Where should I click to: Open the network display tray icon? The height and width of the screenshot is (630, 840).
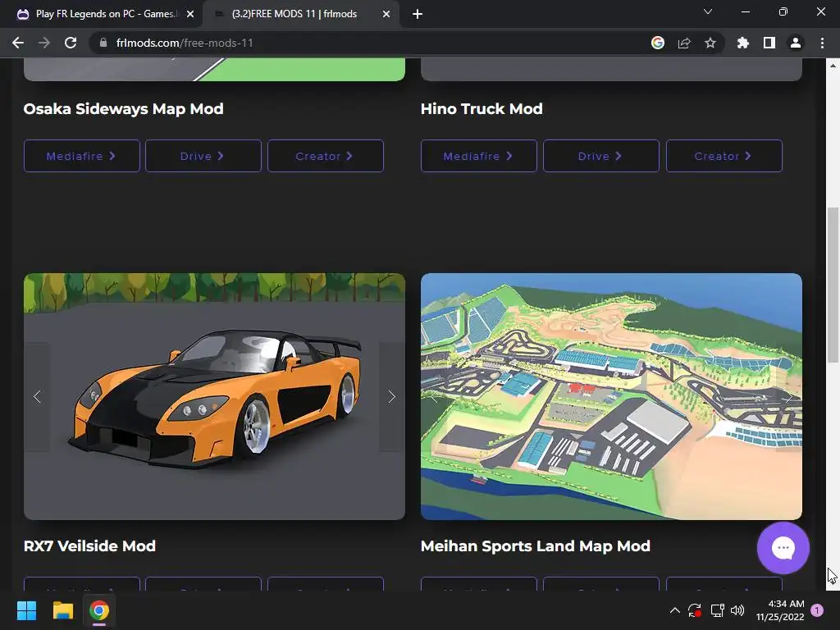(717, 610)
